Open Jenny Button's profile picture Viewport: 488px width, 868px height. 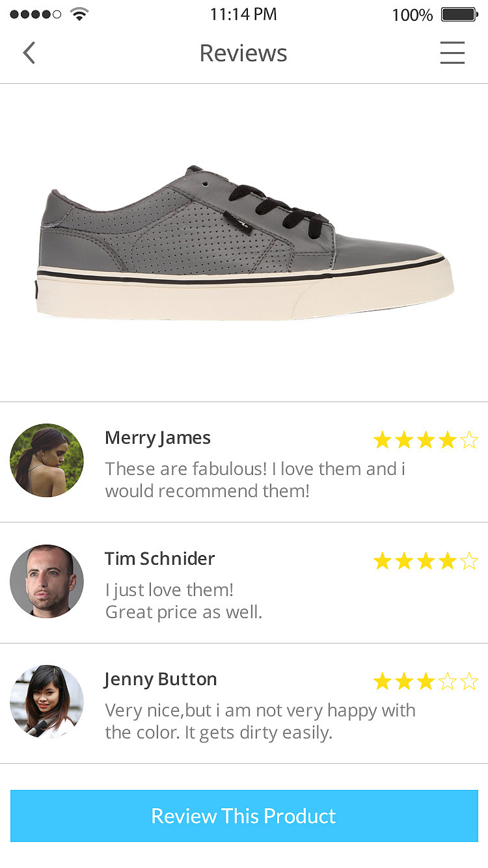click(47, 701)
